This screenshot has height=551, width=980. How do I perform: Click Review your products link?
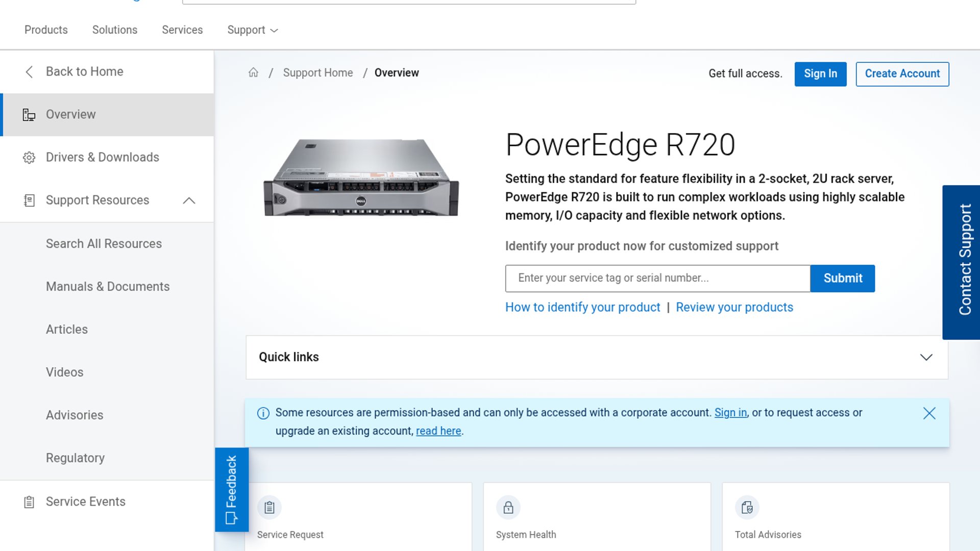click(734, 308)
